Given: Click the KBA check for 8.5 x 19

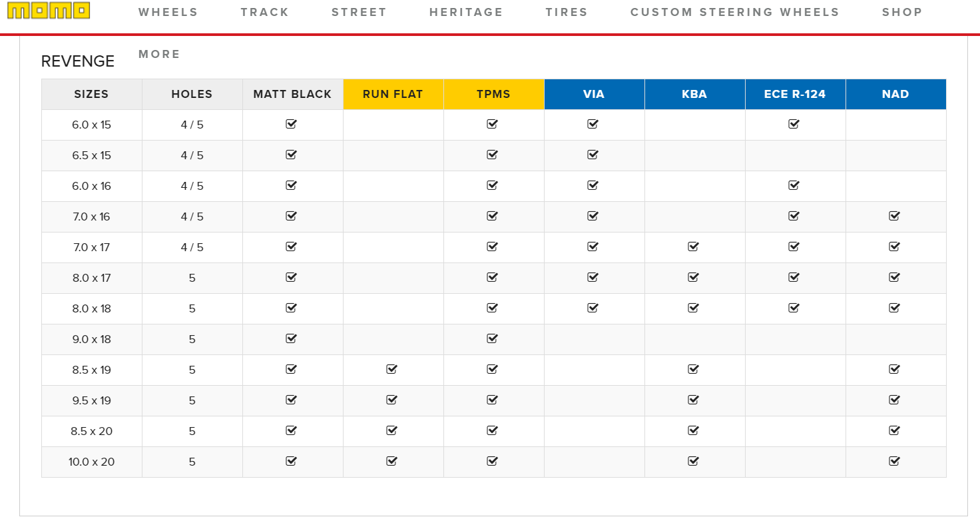Looking at the screenshot, I should tap(693, 369).
